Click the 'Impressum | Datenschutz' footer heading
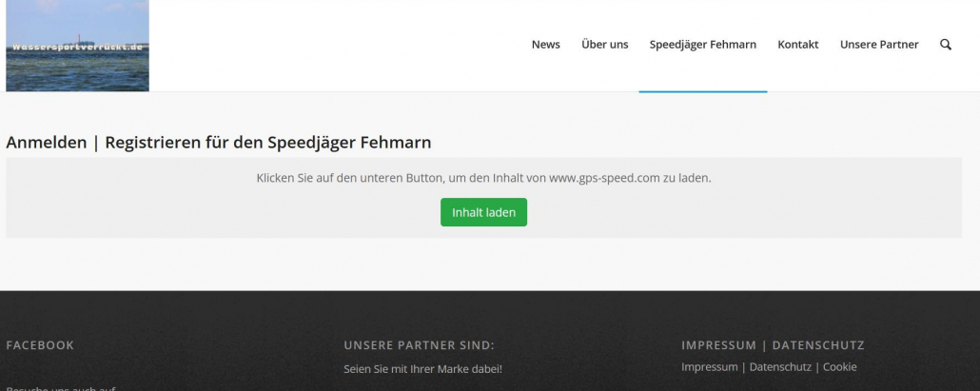 coord(773,345)
